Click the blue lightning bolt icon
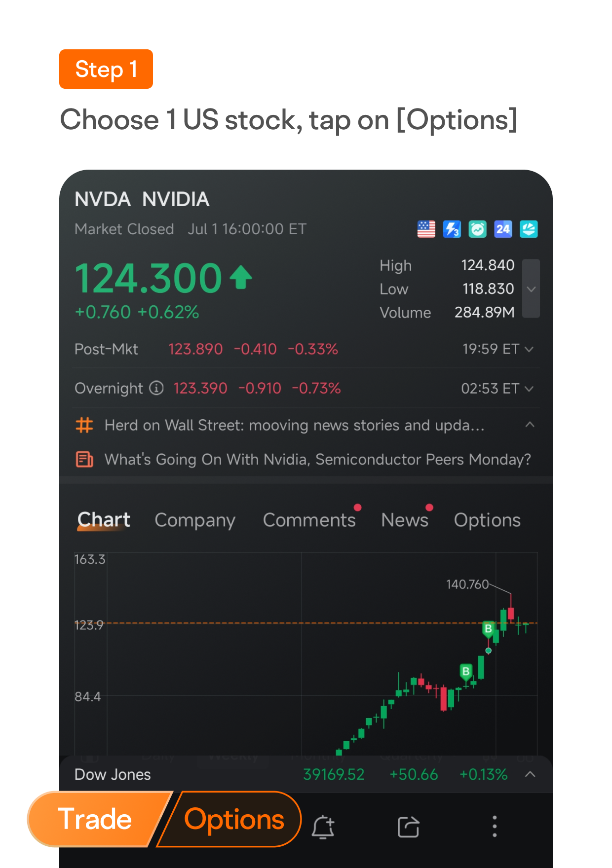The image size is (612, 868). point(452,229)
